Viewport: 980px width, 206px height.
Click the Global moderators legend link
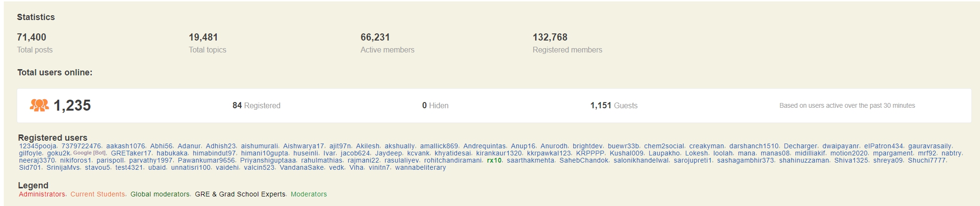(x=160, y=194)
